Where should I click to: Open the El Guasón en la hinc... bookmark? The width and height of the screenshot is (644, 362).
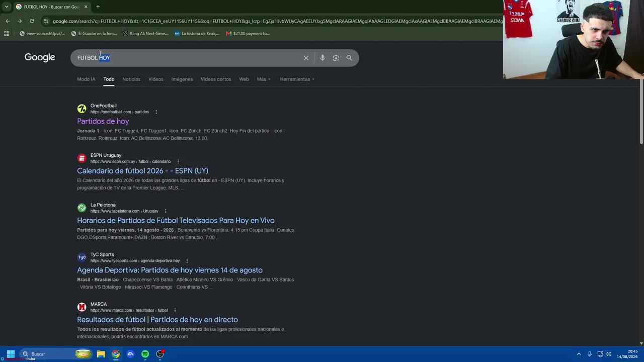click(94, 34)
